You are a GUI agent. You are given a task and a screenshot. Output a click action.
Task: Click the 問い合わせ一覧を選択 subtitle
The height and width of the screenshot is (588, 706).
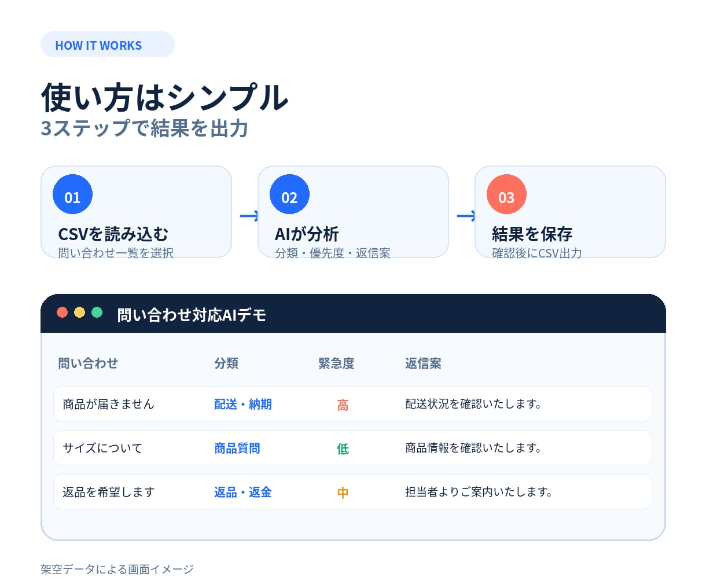(116, 253)
